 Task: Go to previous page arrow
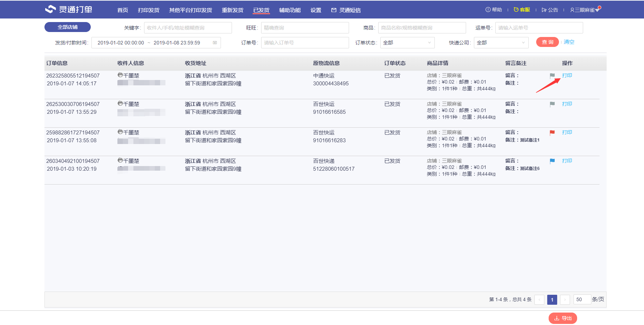[x=539, y=300]
